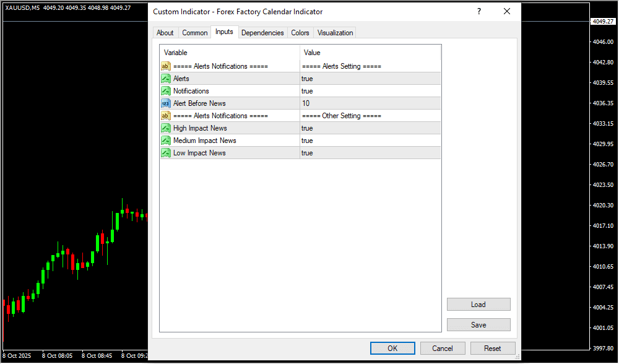Click the Other Setting string type icon

(x=165, y=116)
